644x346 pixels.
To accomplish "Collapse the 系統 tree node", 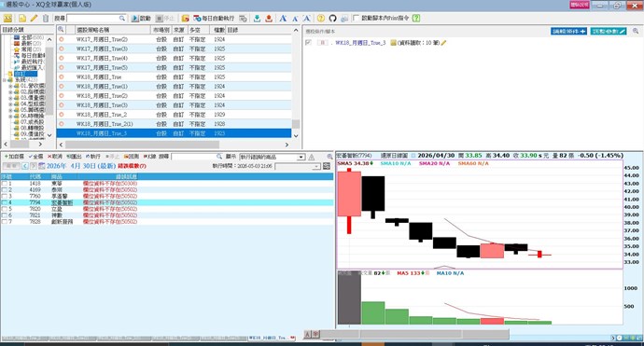I will tap(4, 80).
